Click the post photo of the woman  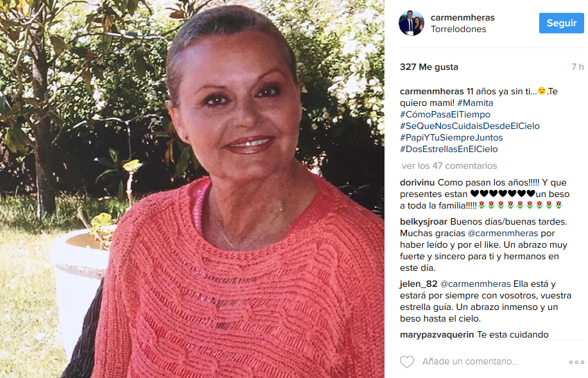pos(192,189)
